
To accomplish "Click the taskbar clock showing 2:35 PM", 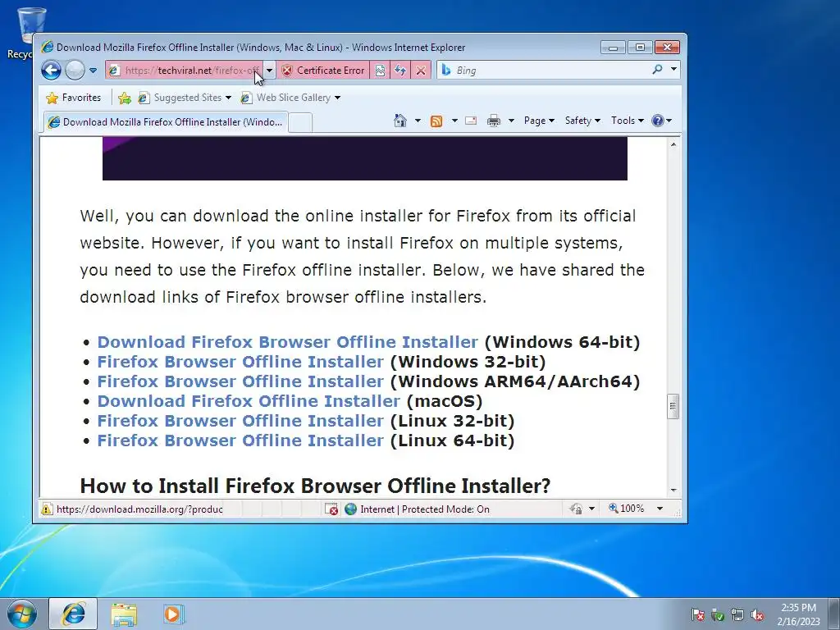I will (799, 614).
